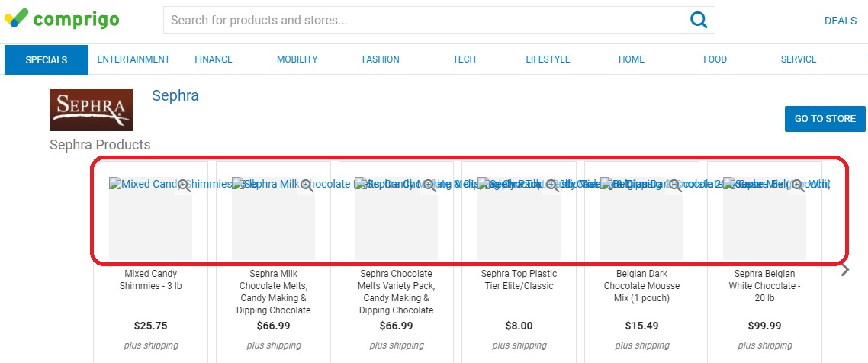Image resolution: width=868 pixels, height=363 pixels.
Task: Open the Deals link
Action: pyautogui.click(x=841, y=21)
